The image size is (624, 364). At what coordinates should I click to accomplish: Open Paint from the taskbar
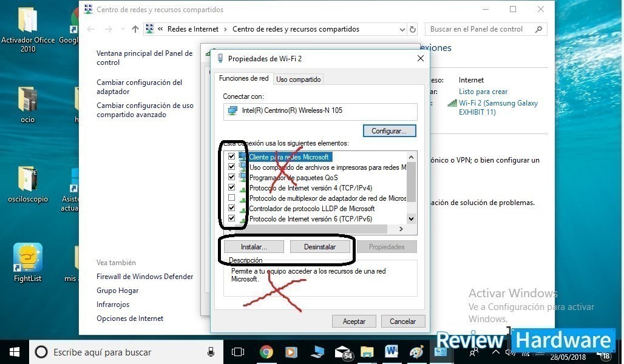(x=416, y=352)
